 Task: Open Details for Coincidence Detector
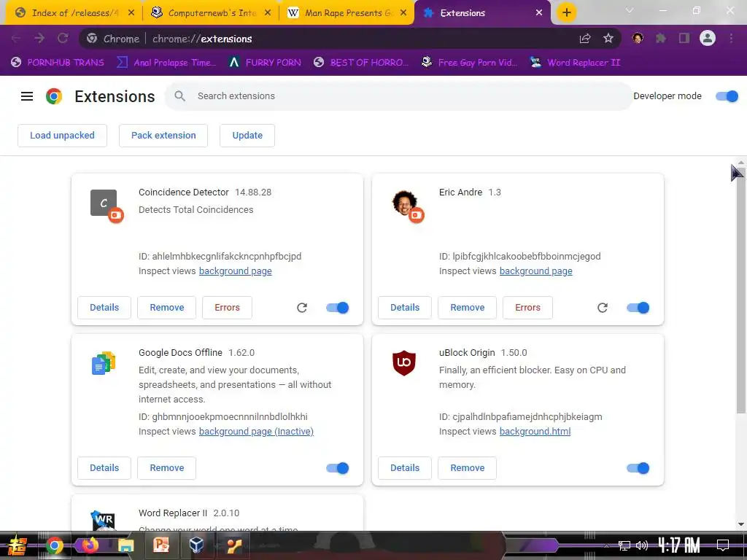[104, 308]
